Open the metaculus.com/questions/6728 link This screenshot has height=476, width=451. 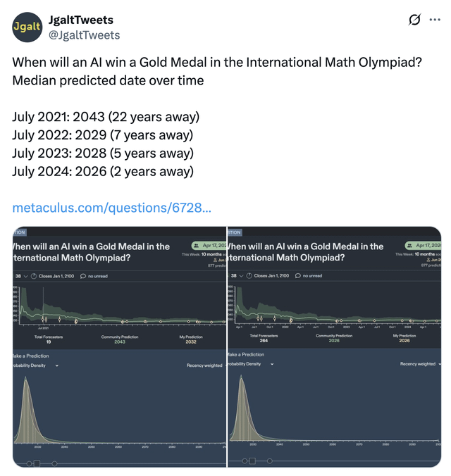111,208
